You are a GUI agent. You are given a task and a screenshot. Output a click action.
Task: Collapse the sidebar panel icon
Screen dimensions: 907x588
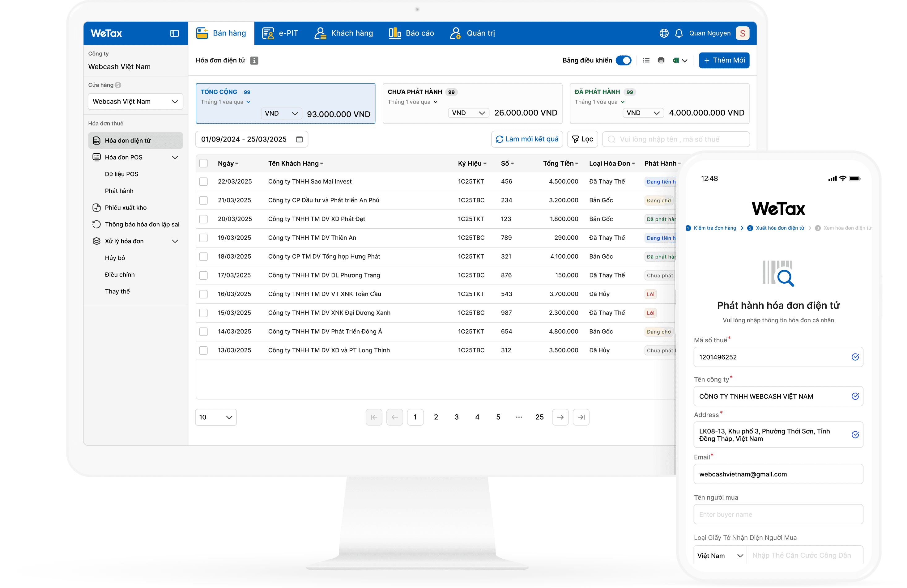(x=174, y=33)
